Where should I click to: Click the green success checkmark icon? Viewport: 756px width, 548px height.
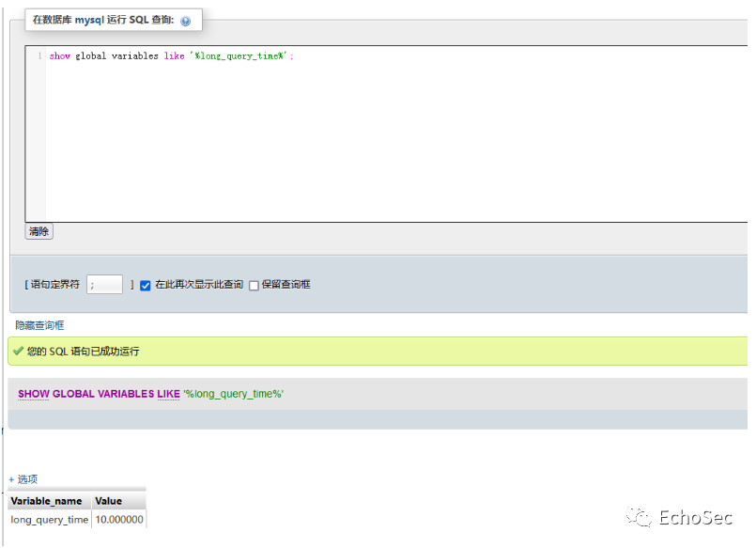click(19, 351)
